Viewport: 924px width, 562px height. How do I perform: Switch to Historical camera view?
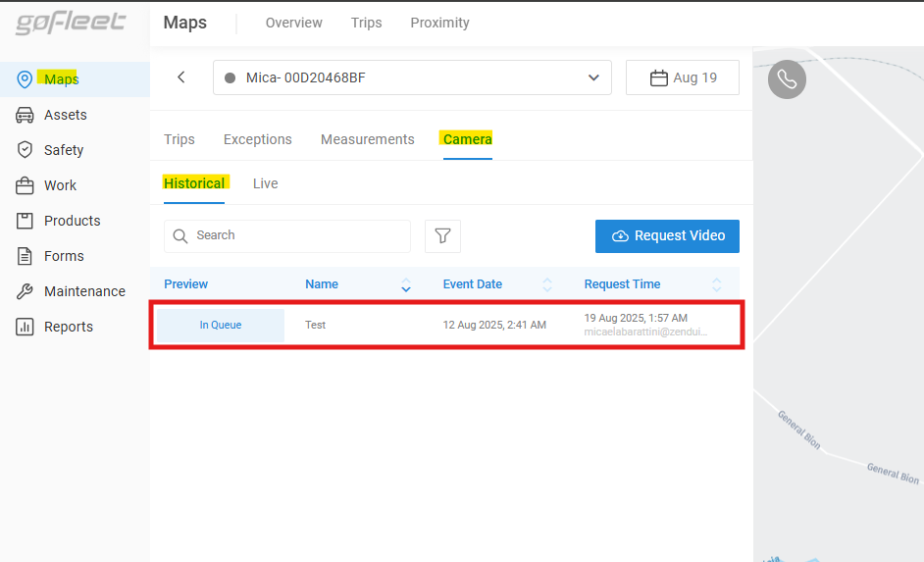(x=194, y=183)
